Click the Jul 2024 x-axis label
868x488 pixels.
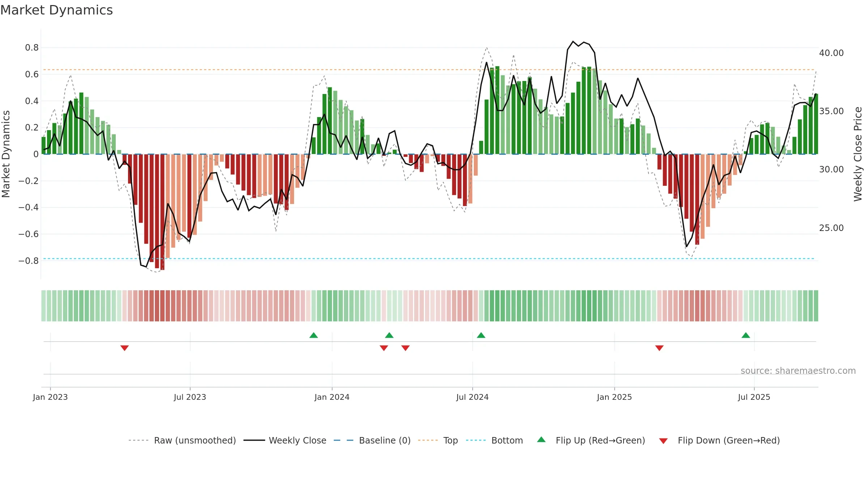click(x=472, y=397)
